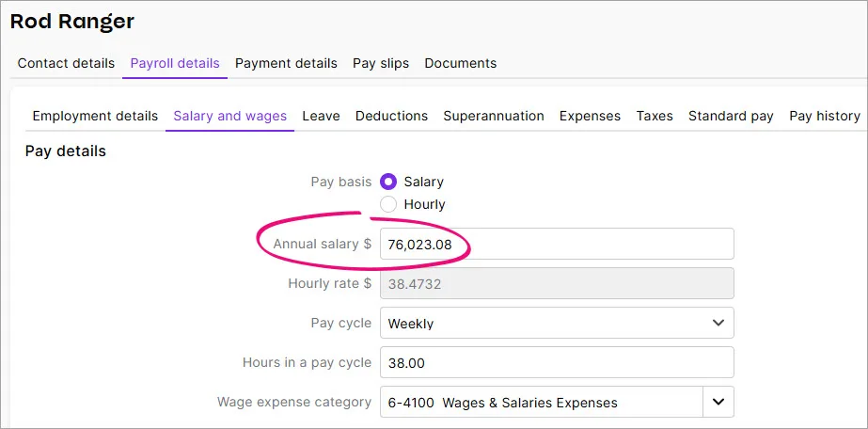Open the Pay slips tab

tap(381, 63)
